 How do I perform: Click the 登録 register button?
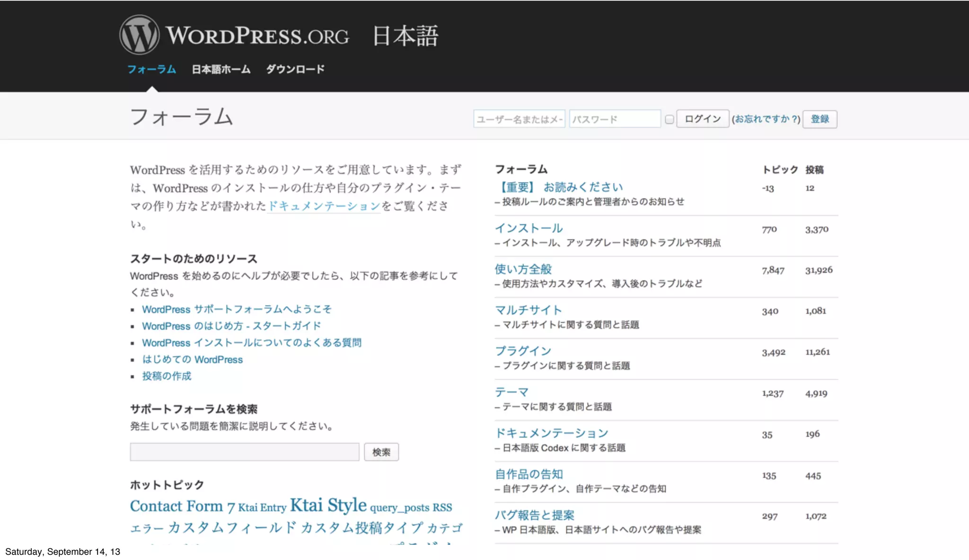(x=819, y=119)
